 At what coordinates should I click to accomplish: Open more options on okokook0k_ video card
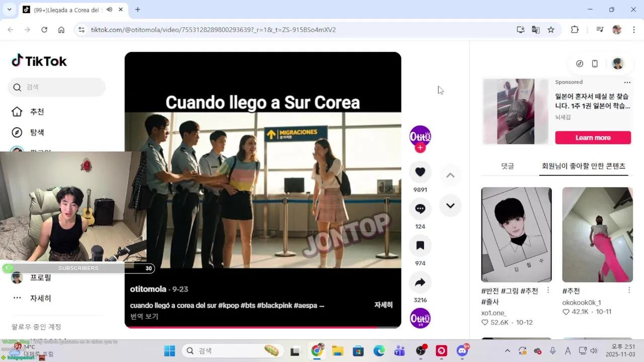(629, 291)
